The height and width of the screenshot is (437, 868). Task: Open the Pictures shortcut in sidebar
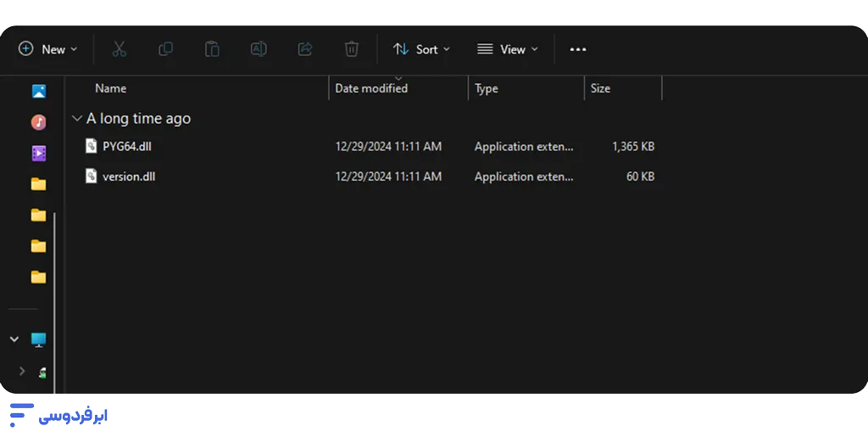38,92
